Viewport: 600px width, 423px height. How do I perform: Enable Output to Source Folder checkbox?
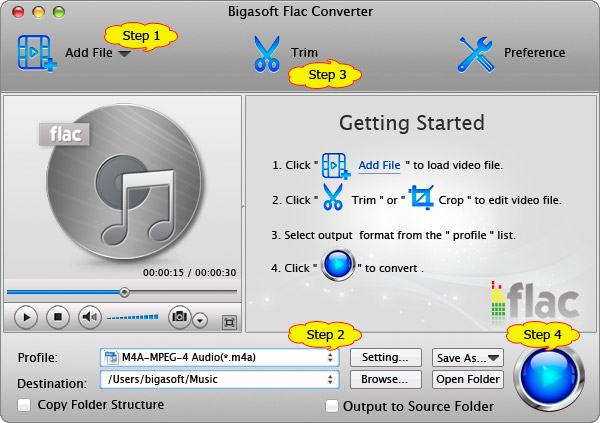click(x=331, y=406)
